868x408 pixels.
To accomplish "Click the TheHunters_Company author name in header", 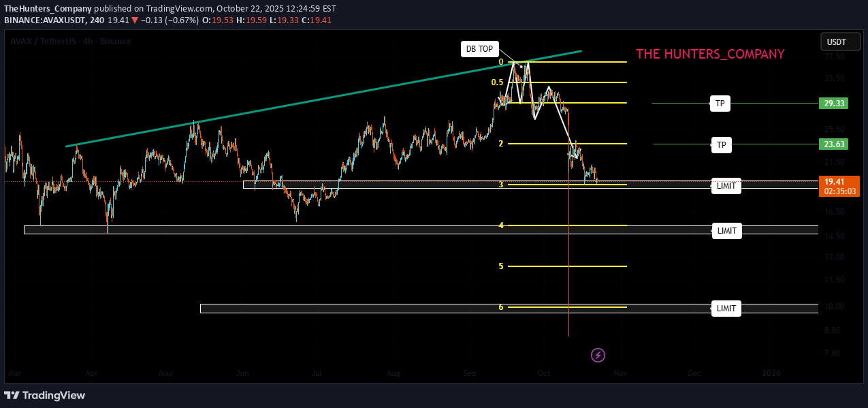I will pyautogui.click(x=48, y=8).
